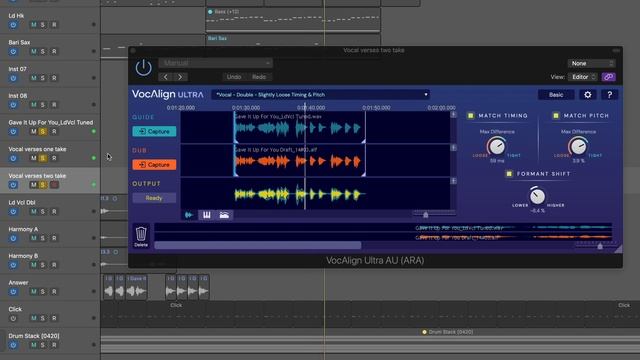
Task: Switch to Basic mode button
Action: (x=556, y=95)
